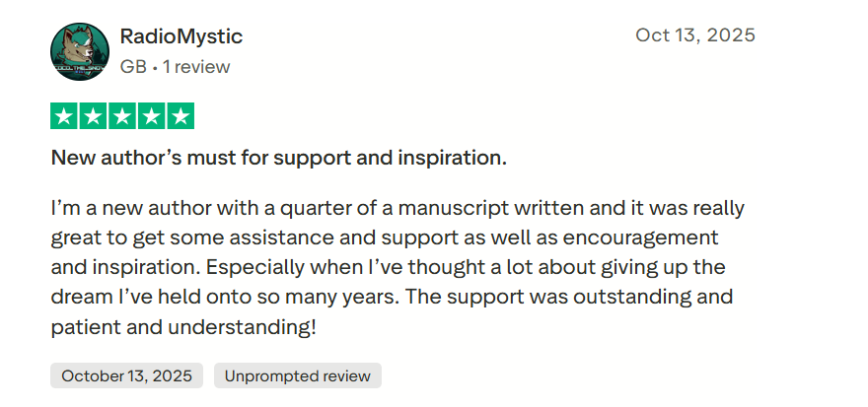Click the fourth green rating star
Image resolution: width=868 pixels, height=407 pixels.
click(151, 116)
